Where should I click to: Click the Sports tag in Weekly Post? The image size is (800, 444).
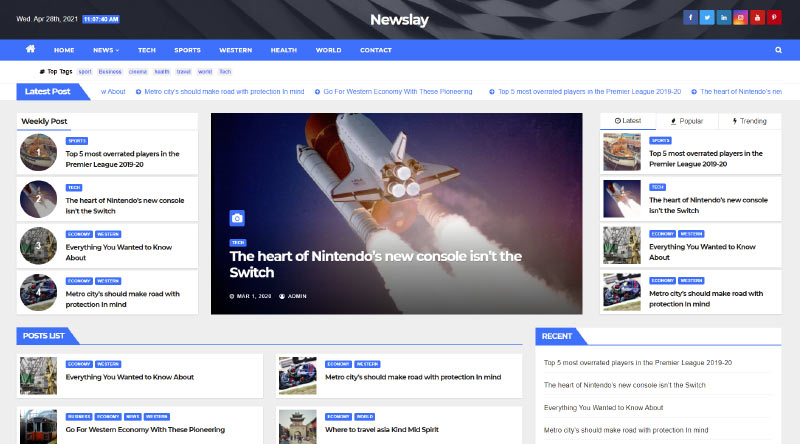(x=77, y=141)
